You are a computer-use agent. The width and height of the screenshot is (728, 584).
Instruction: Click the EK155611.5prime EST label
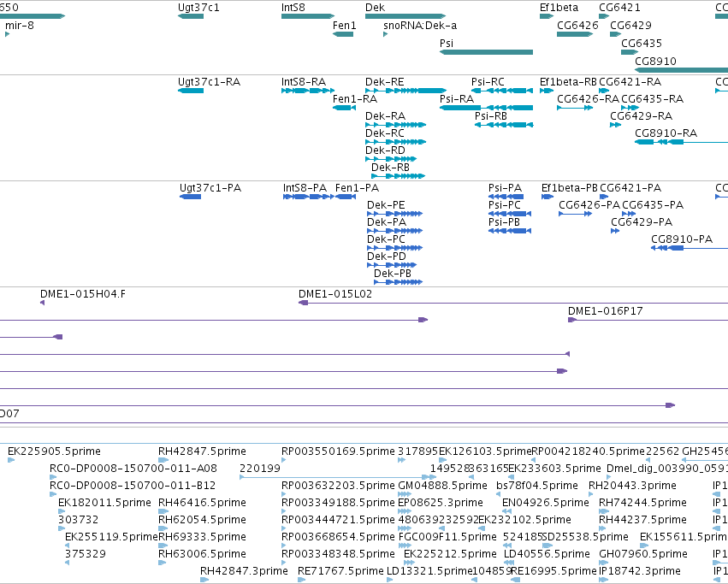click(684, 537)
